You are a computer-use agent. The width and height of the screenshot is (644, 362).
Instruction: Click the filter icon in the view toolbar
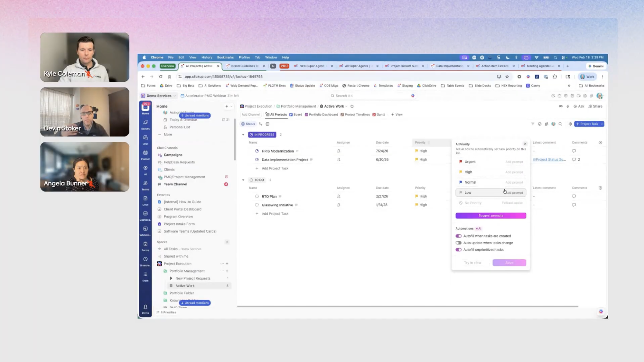532,124
